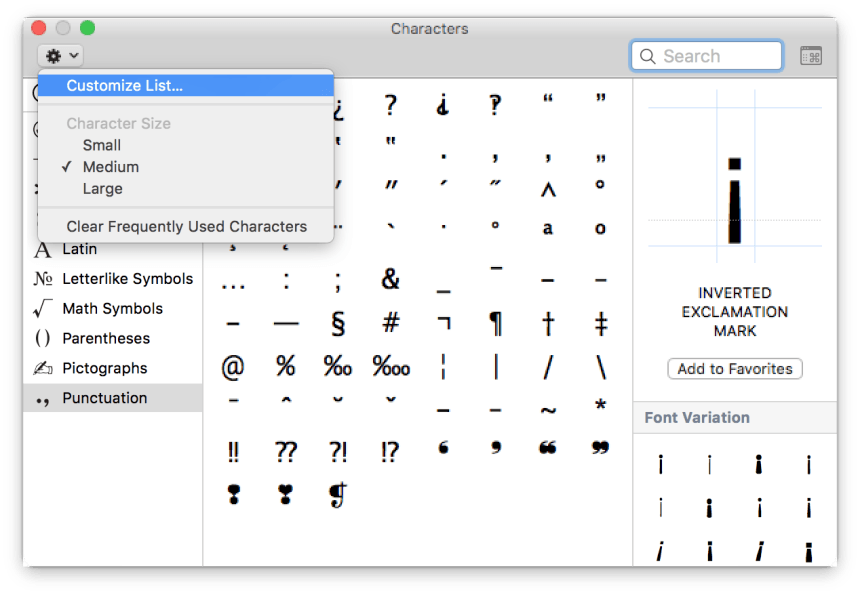Open the Parentheses character category
Viewport: 860px width, 595px height.
point(112,338)
